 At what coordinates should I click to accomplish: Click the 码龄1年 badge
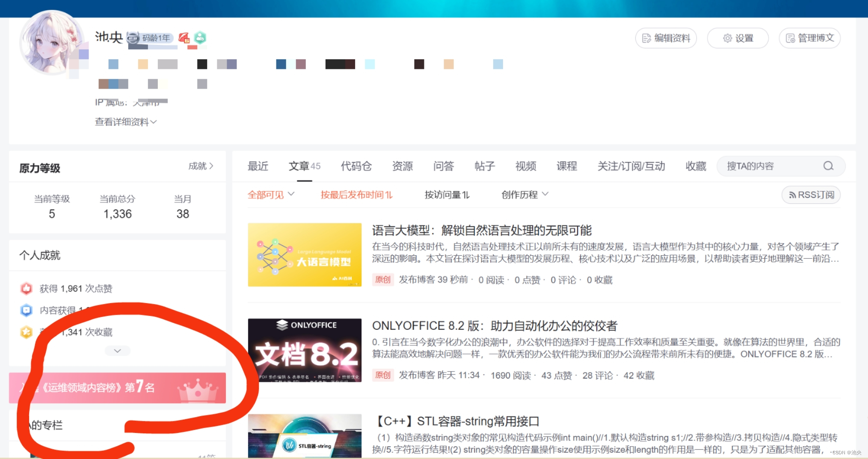(x=151, y=38)
